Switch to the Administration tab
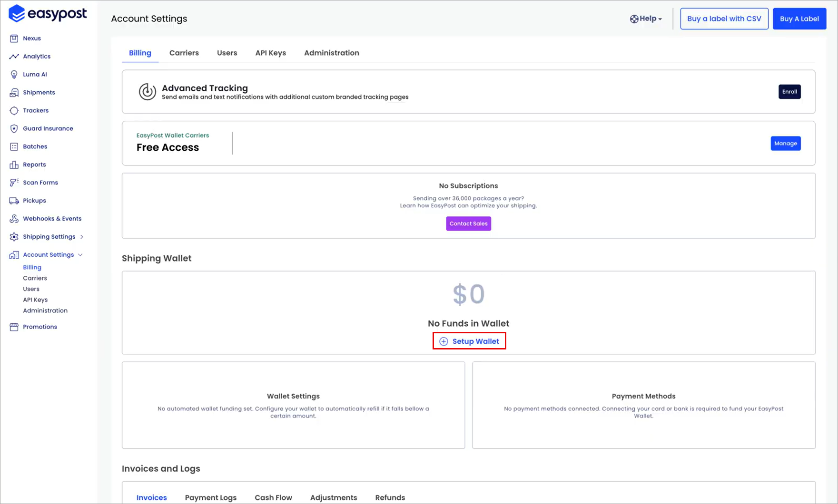 [332, 53]
